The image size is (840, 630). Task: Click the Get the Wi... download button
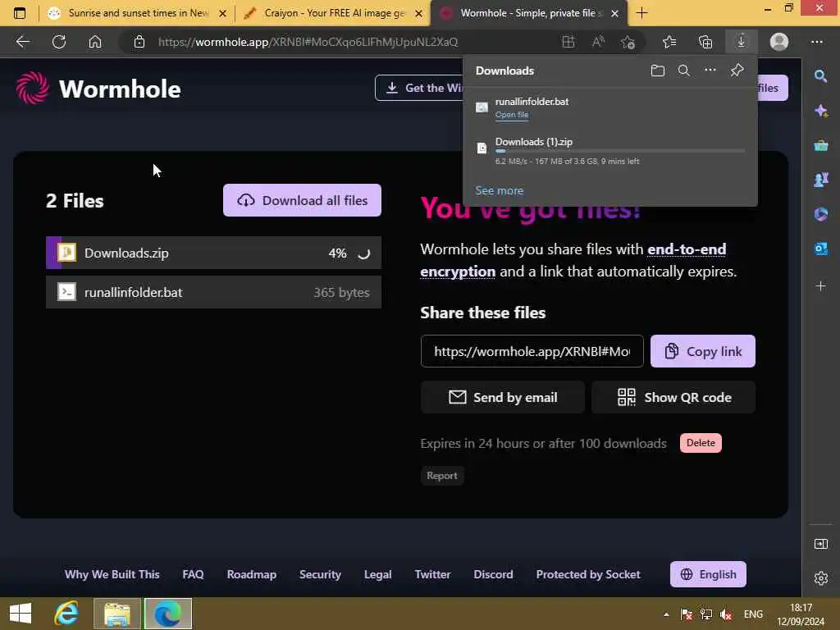coord(419,88)
